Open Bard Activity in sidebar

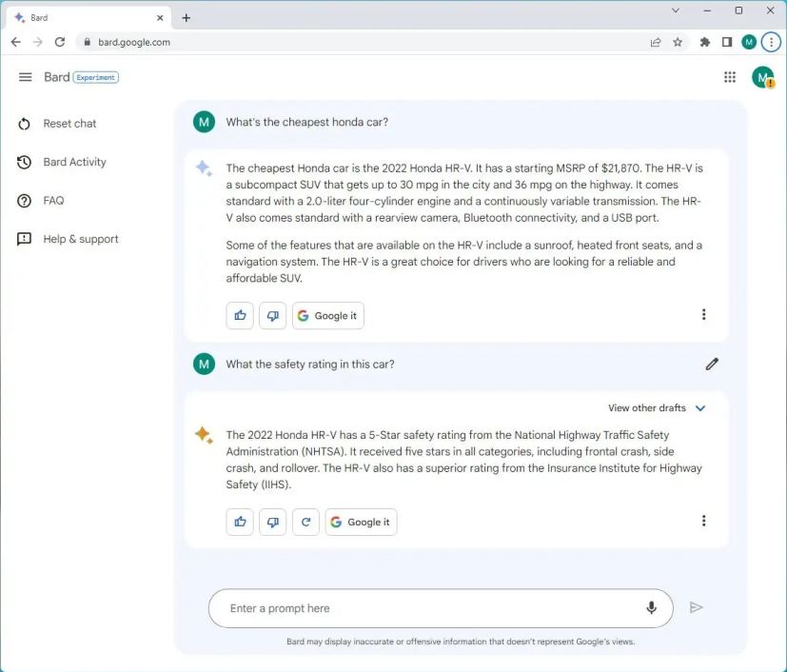tap(75, 162)
